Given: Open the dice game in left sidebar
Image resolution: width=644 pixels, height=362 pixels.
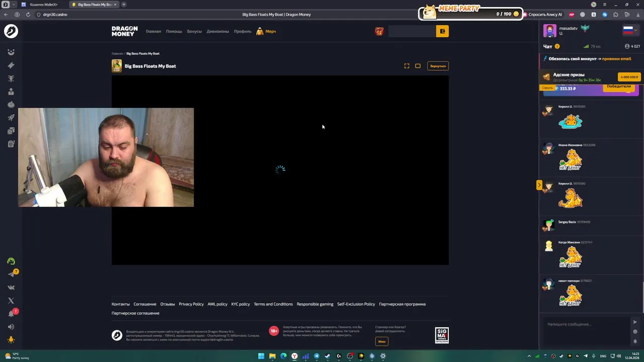Looking at the screenshot, I should [11, 131].
